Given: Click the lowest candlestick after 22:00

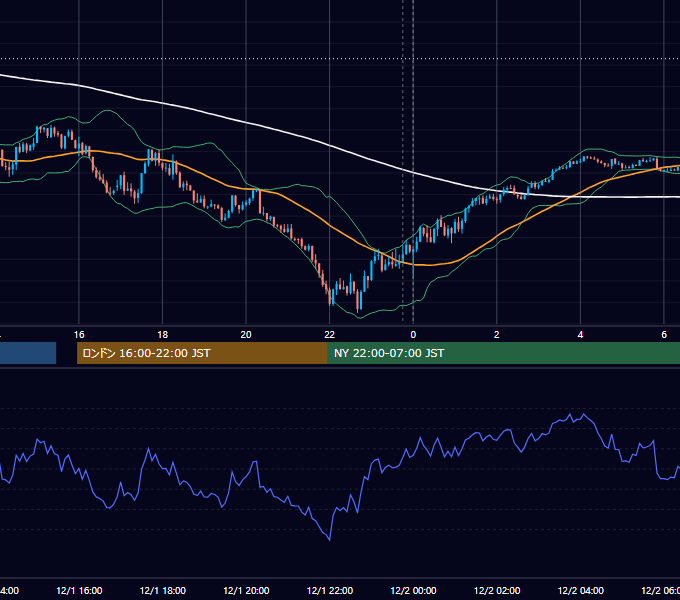Looking at the screenshot, I should (x=358, y=301).
